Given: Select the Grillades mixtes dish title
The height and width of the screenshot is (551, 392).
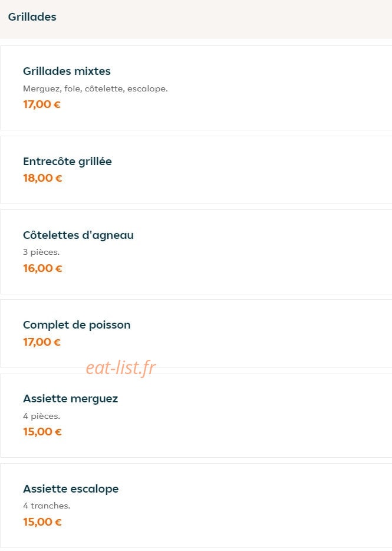Looking at the screenshot, I should pos(67,71).
